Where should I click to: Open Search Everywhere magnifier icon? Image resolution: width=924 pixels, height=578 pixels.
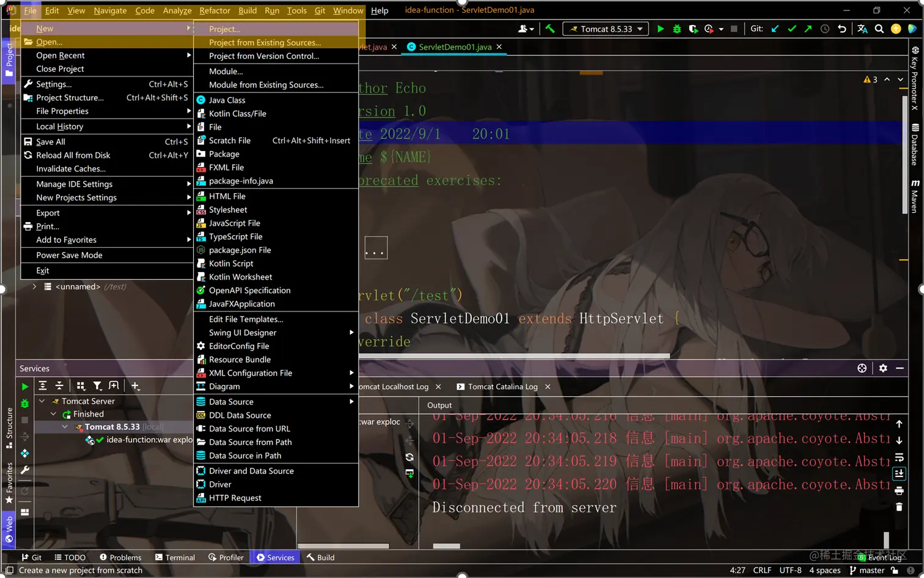[879, 29]
